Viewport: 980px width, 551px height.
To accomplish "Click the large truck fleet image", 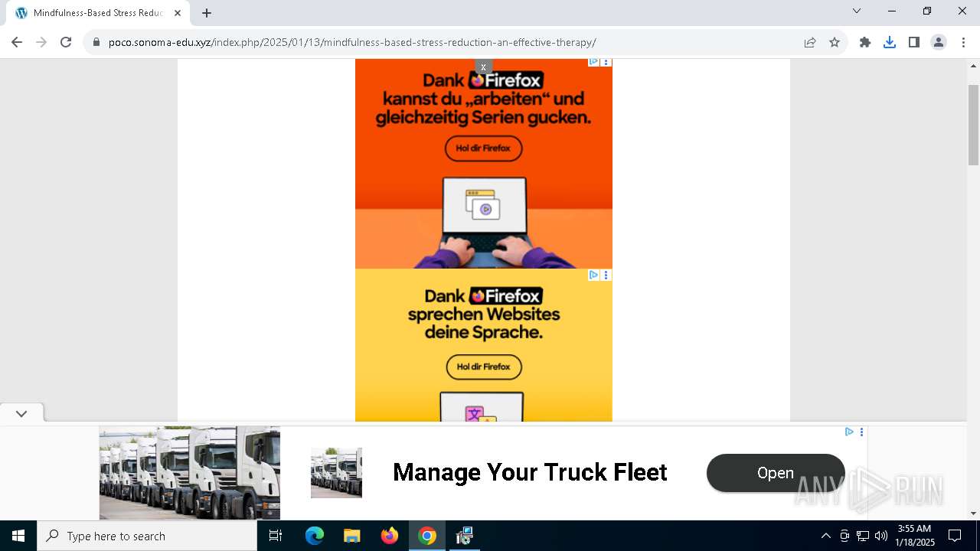I will [190, 473].
